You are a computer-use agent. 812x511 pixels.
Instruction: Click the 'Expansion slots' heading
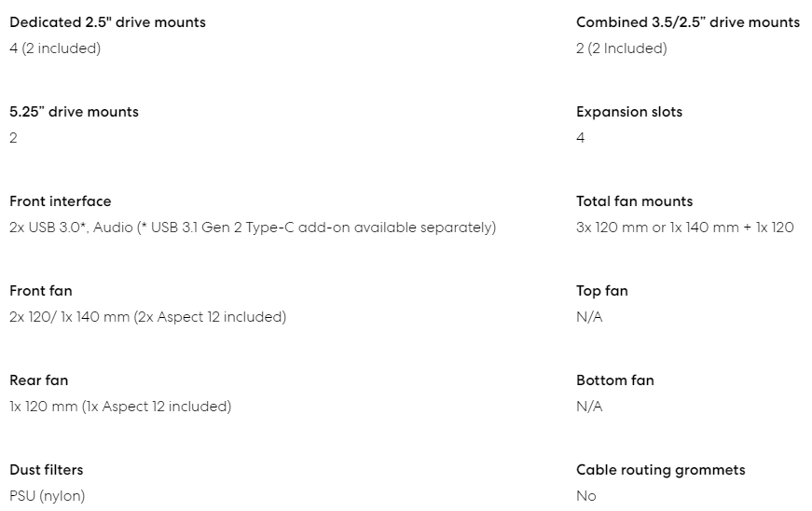(x=628, y=112)
